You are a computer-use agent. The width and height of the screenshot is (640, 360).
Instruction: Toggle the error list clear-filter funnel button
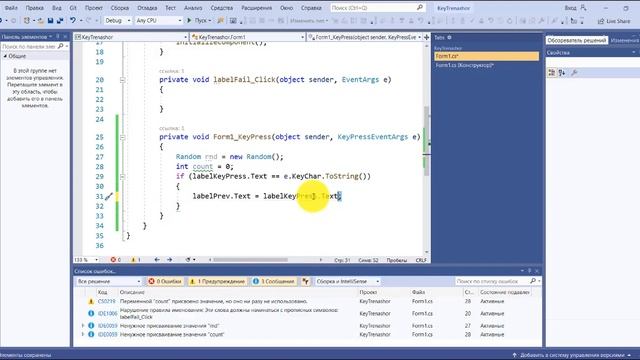[x=305, y=281]
